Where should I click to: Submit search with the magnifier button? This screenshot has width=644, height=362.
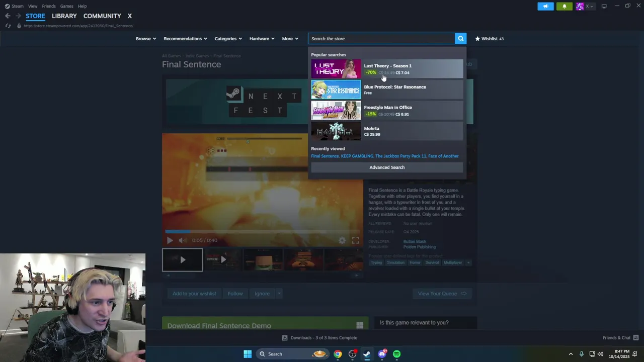coord(460,39)
